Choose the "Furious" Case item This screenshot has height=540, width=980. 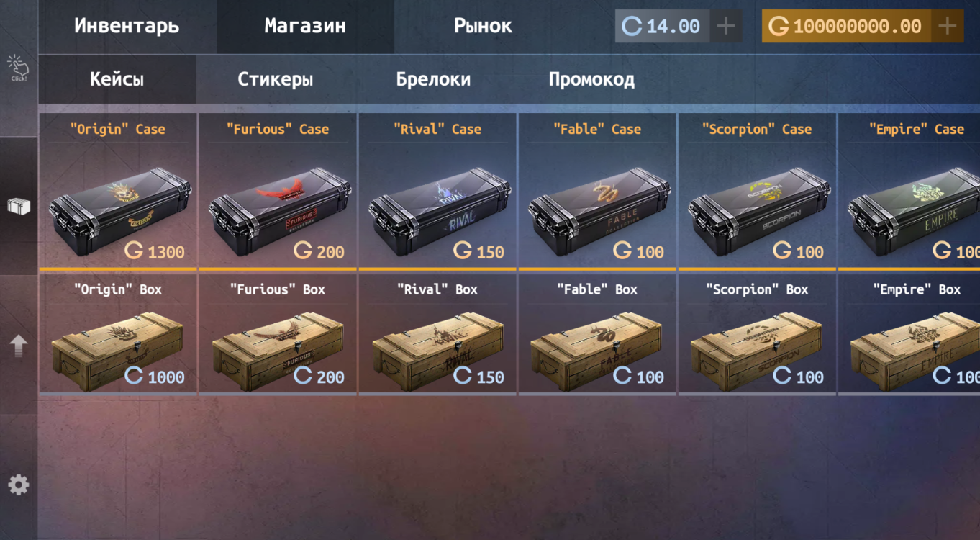(x=278, y=191)
